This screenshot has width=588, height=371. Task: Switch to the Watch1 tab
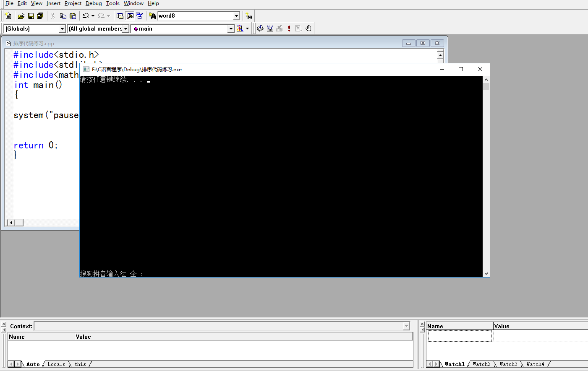coord(455,364)
